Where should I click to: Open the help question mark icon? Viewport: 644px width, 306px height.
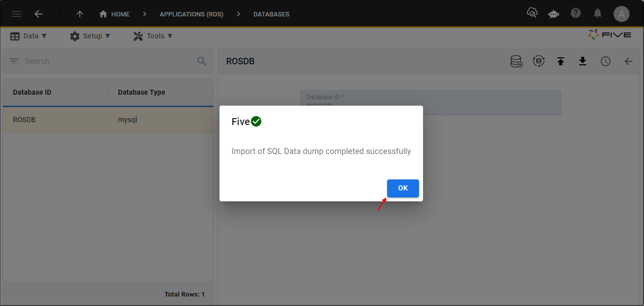click(x=576, y=13)
